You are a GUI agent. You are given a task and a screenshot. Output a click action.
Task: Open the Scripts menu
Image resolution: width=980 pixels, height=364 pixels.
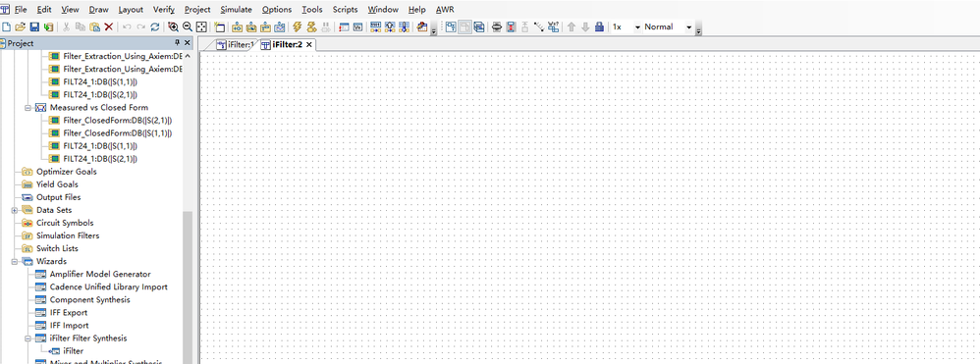click(345, 10)
